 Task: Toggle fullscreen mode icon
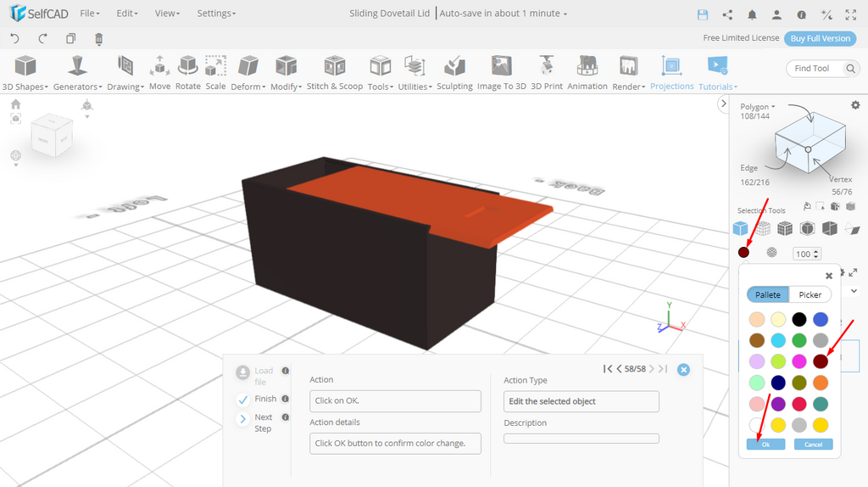pyautogui.click(x=851, y=15)
